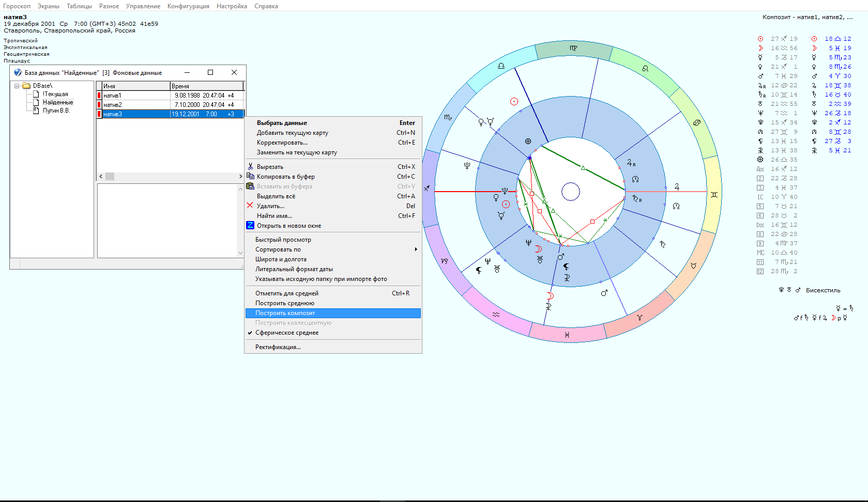This screenshot has height=502, width=868.
Task: Click the DBase folder icon in the tree
Action: click(x=26, y=86)
